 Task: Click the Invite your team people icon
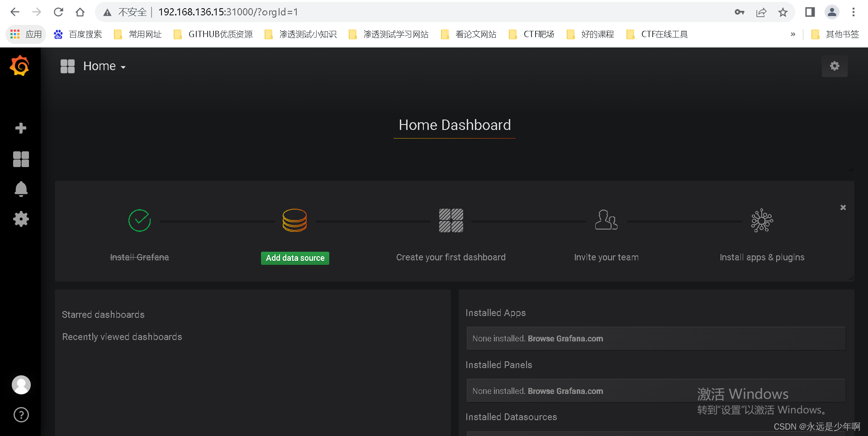pyautogui.click(x=606, y=220)
